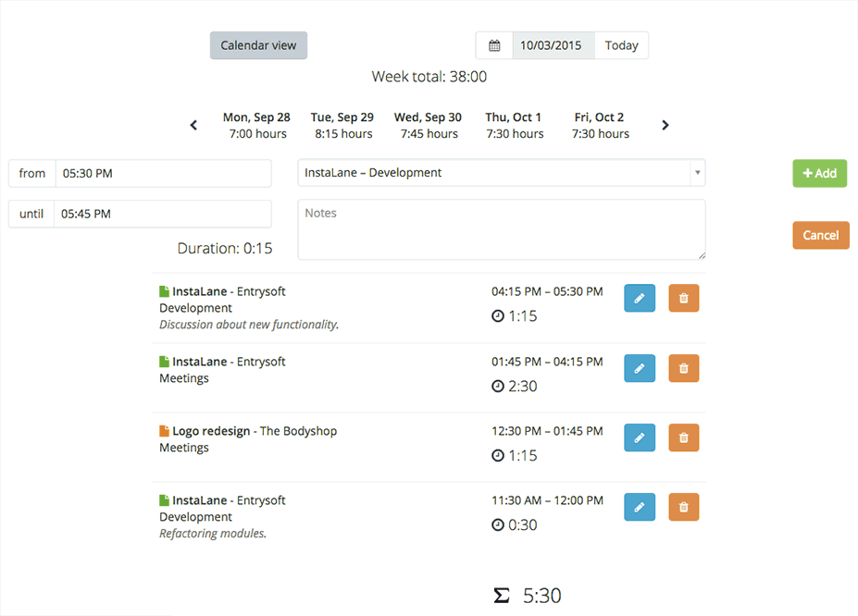Image resolution: width=858 pixels, height=616 pixels.
Task: Go to next week arrow
Action: click(x=665, y=125)
